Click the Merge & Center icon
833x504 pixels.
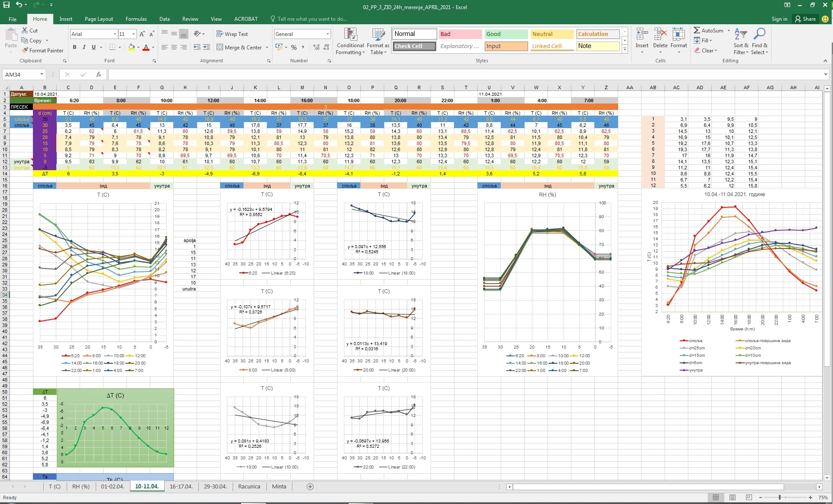[x=220, y=47]
